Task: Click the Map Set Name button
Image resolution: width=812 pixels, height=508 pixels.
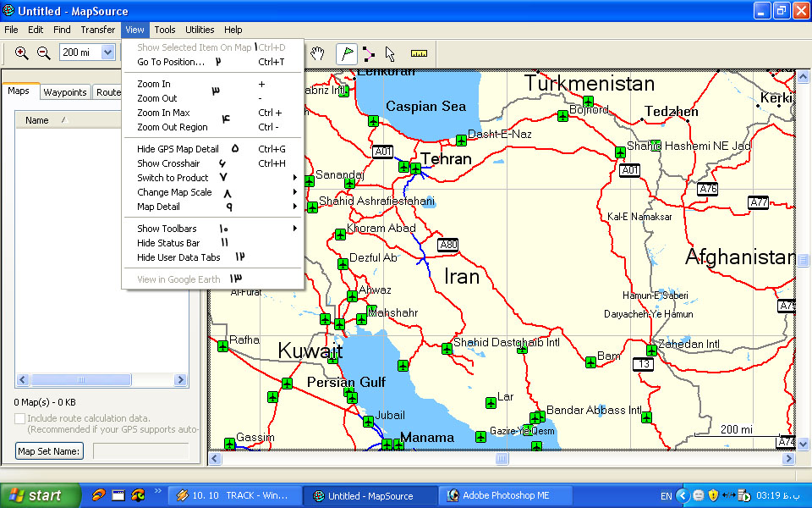Action: [49, 451]
